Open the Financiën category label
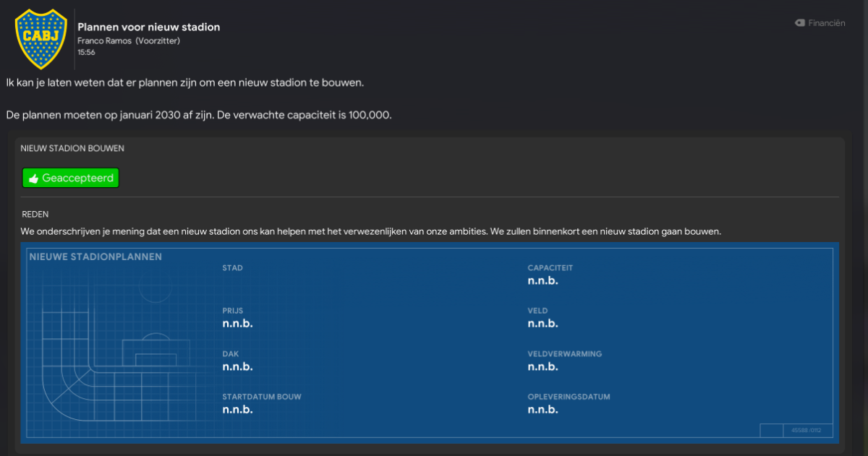 pyautogui.click(x=827, y=23)
